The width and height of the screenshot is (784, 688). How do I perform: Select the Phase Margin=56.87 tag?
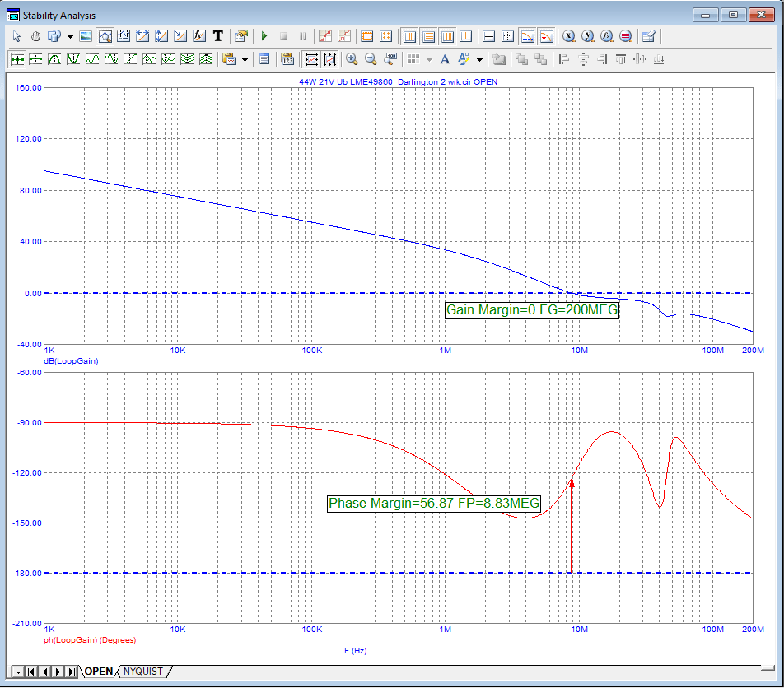pos(434,503)
